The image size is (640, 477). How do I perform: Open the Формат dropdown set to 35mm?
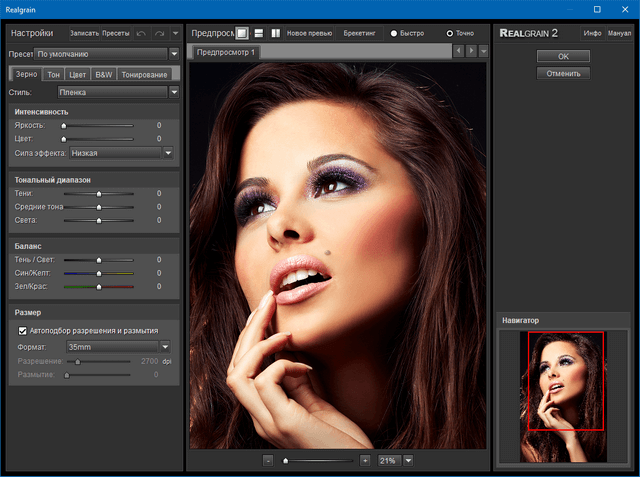(165, 346)
